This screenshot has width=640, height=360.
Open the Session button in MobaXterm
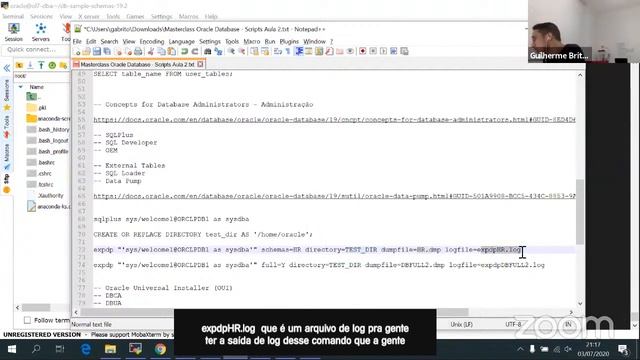[x=13, y=32]
